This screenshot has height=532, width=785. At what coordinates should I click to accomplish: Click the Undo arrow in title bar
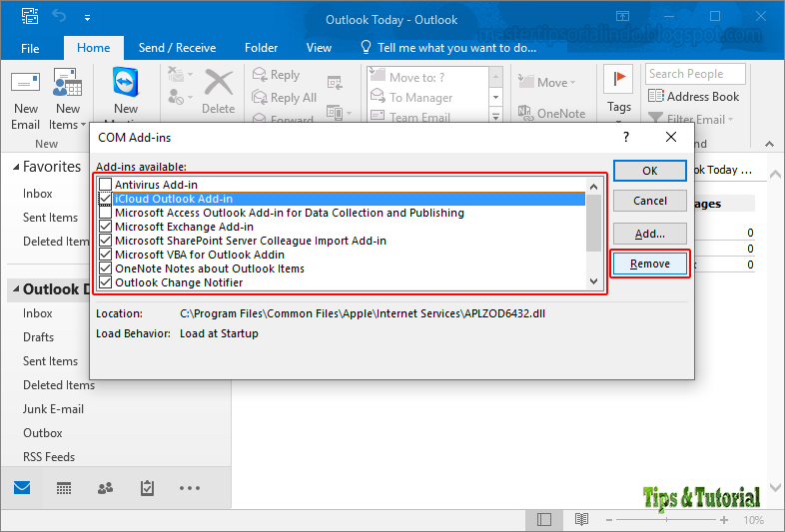click(59, 17)
